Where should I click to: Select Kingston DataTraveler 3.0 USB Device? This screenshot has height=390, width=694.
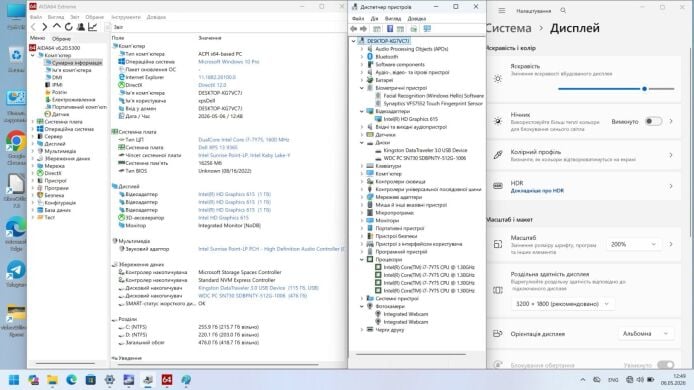tap(425, 150)
